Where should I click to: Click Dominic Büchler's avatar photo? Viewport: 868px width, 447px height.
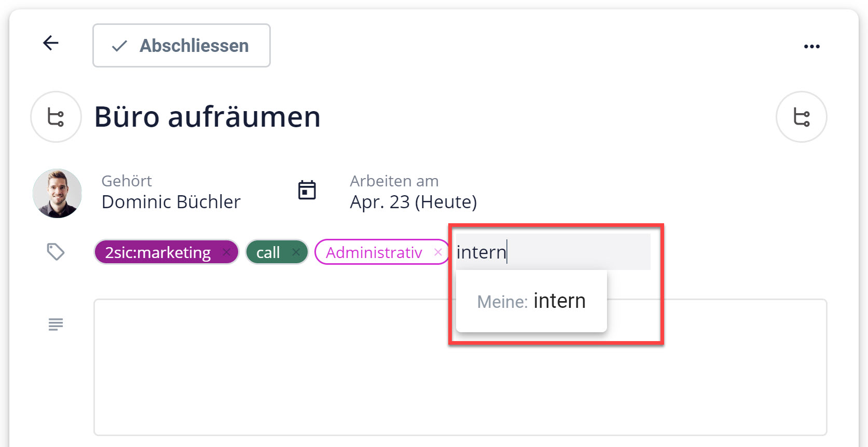[57, 193]
